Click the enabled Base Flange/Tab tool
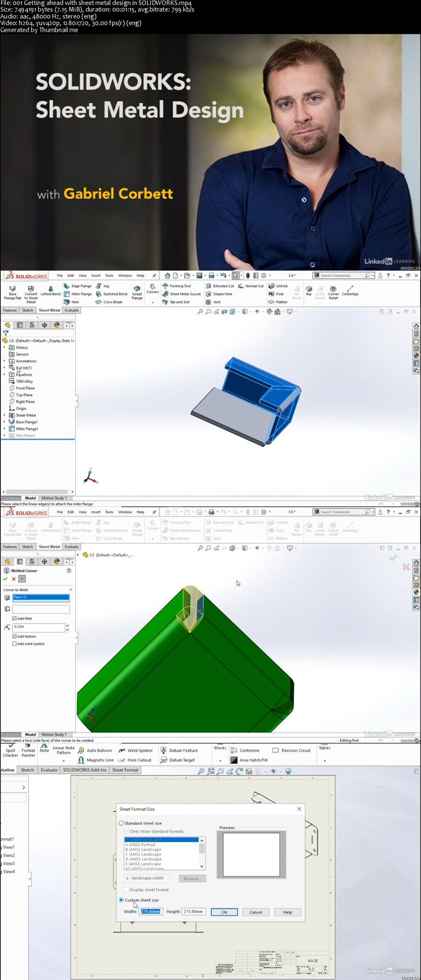This screenshot has height=980, width=421. 12,293
